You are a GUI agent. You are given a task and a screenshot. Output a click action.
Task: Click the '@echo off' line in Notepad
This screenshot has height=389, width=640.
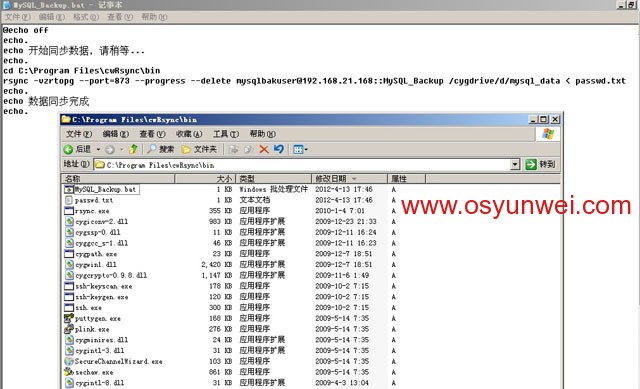coord(26,30)
